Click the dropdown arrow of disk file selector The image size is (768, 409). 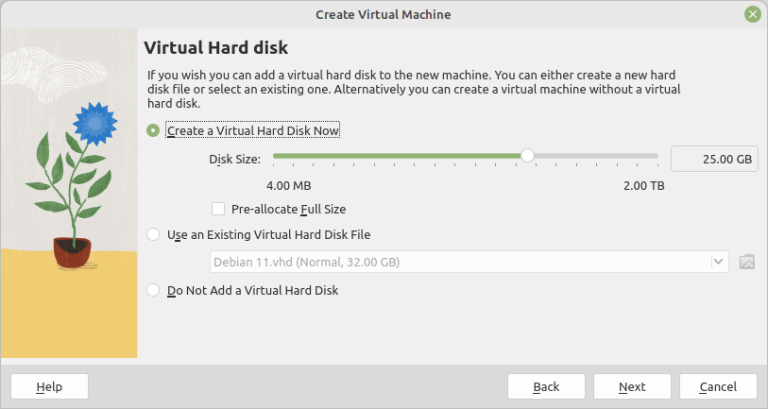(718, 262)
